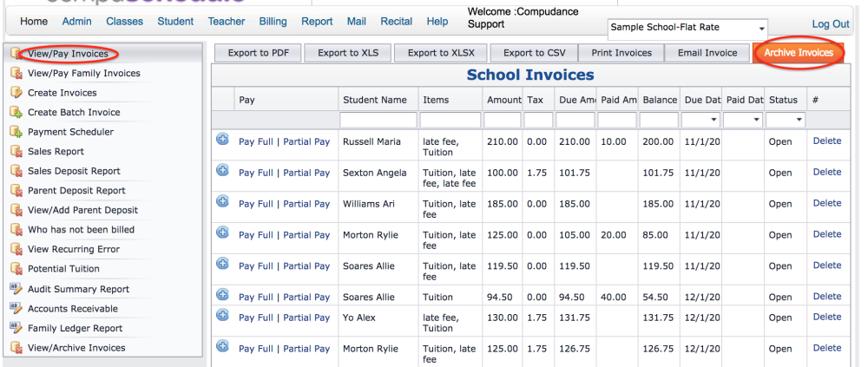Click the Create Invoices sidebar icon

[16, 93]
